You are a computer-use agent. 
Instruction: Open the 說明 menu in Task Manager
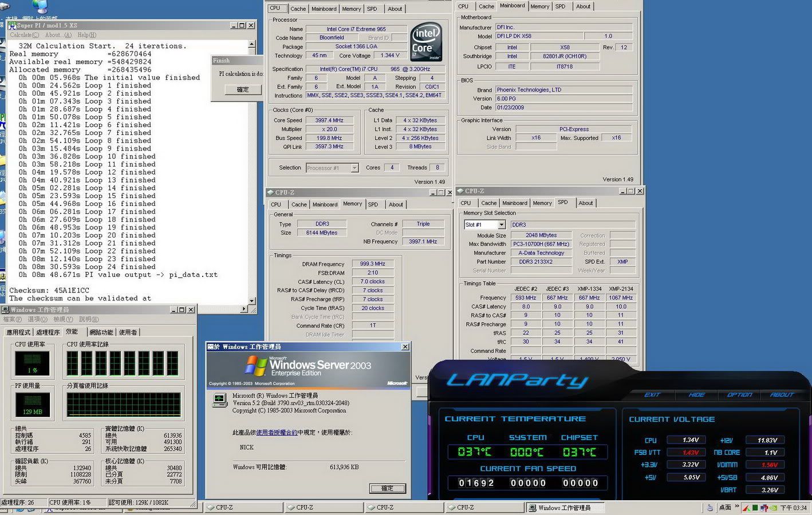[x=89, y=319]
